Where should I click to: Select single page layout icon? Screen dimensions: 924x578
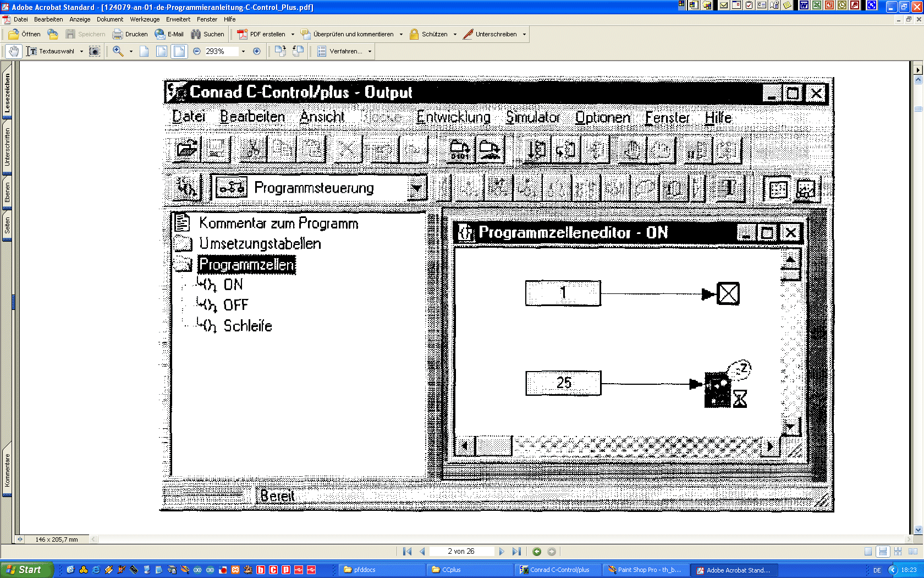coord(868,551)
